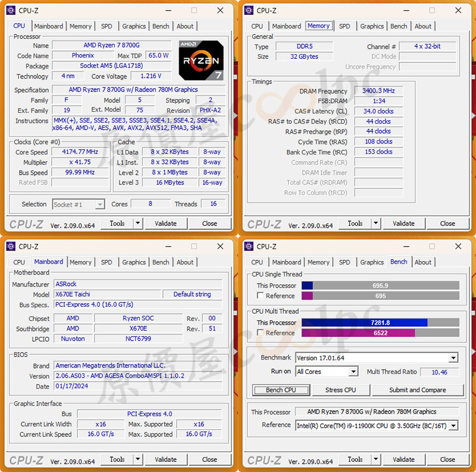Click Validate in the Bench tab window
This screenshot has height=472, width=476.
coord(404,460)
